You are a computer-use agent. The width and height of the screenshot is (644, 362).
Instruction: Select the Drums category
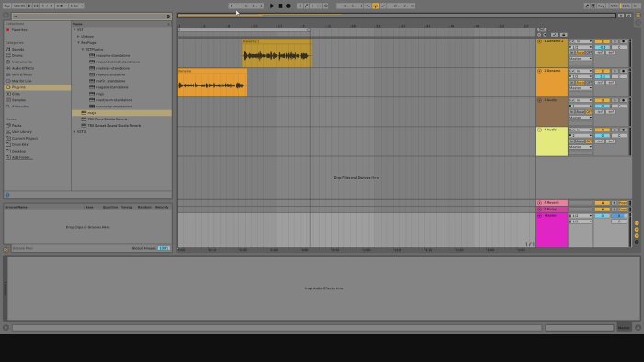tap(17, 55)
